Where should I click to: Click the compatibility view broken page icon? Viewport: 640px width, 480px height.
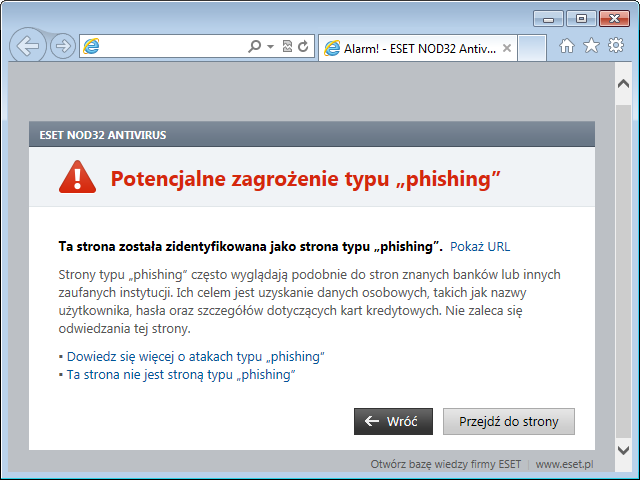click(x=287, y=46)
